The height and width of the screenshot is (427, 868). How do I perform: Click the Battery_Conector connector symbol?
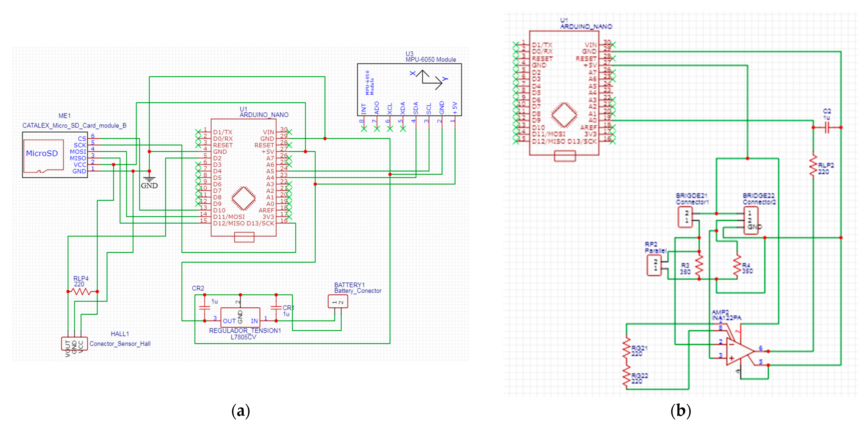click(x=338, y=302)
